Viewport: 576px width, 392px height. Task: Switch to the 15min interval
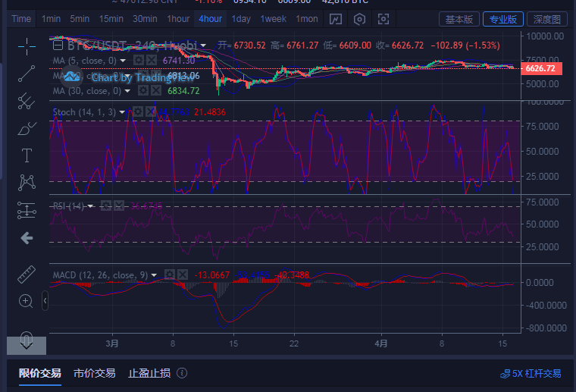[111, 19]
